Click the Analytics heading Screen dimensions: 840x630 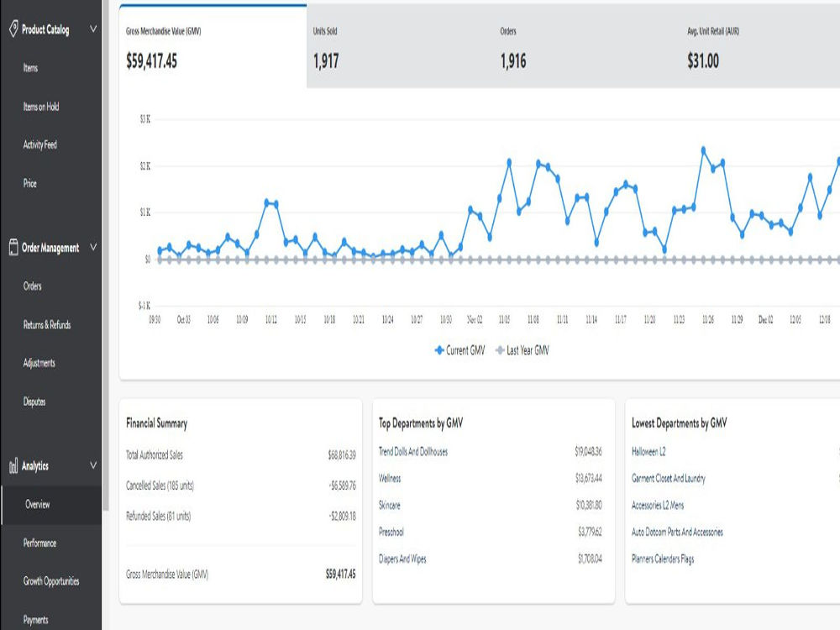click(x=35, y=466)
